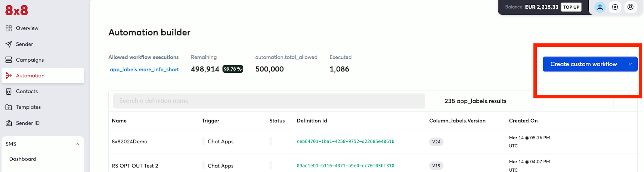Image resolution: width=644 pixels, height=172 pixels.
Task: Open the Overview grid icon
Action: [9, 28]
